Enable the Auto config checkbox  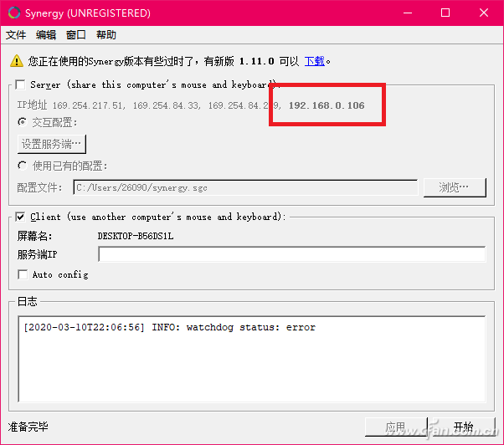(x=23, y=275)
